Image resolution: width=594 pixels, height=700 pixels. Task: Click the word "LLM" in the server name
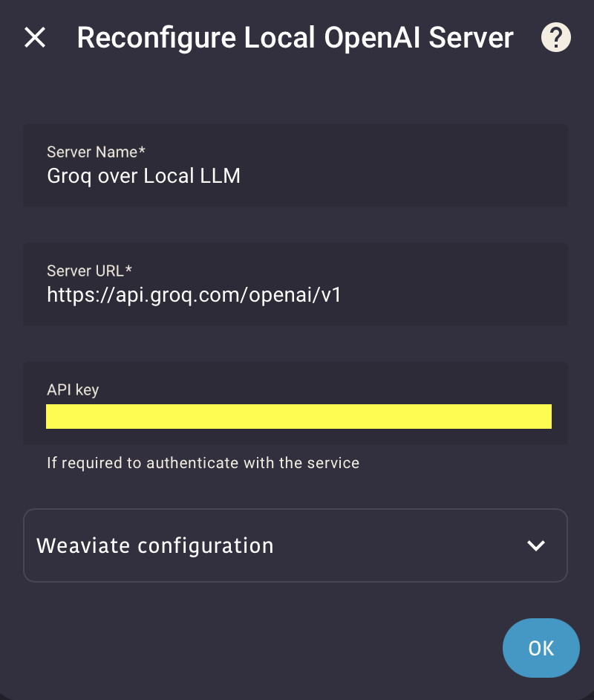click(221, 176)
